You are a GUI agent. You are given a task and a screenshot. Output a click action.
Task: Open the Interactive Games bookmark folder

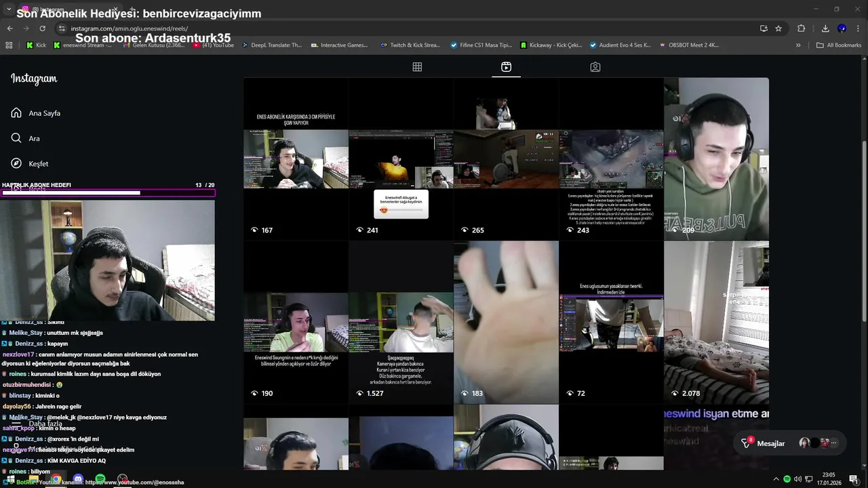tap(340, 45)
